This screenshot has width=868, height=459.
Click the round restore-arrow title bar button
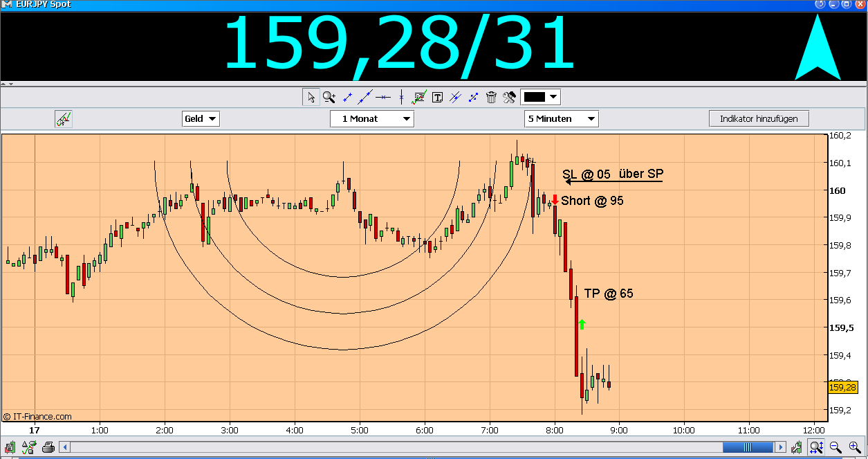(820, 3)
